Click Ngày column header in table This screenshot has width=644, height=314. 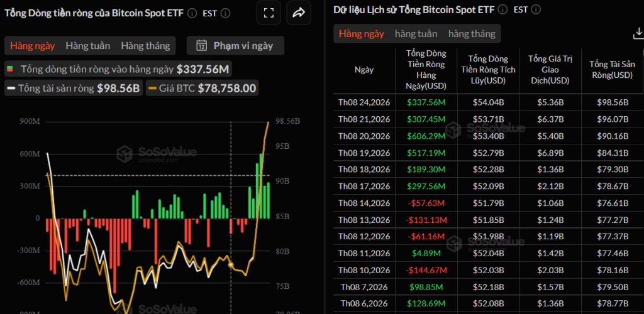[364, 70]
